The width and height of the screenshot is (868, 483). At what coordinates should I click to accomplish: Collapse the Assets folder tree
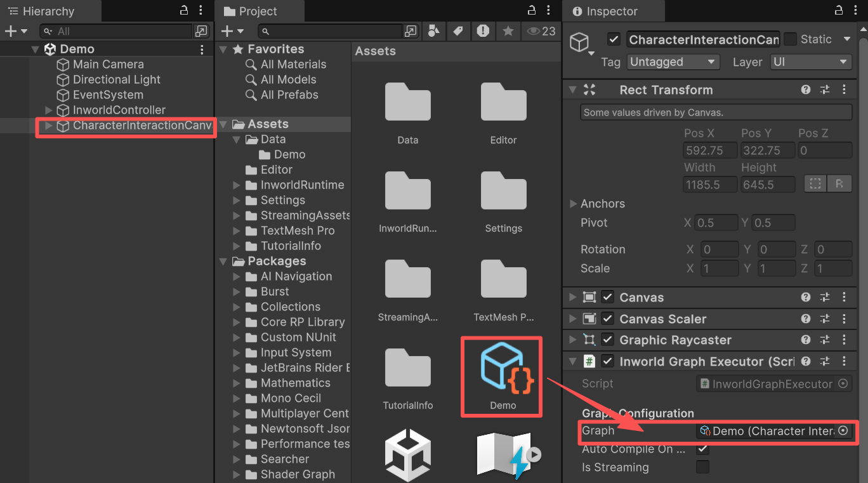click(223, 124)
